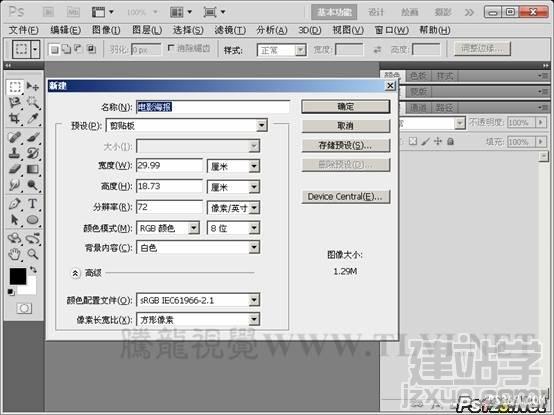This screenshot has width=554, height=415.
Task: Select the Move tool
Action: tap(33, 86)
